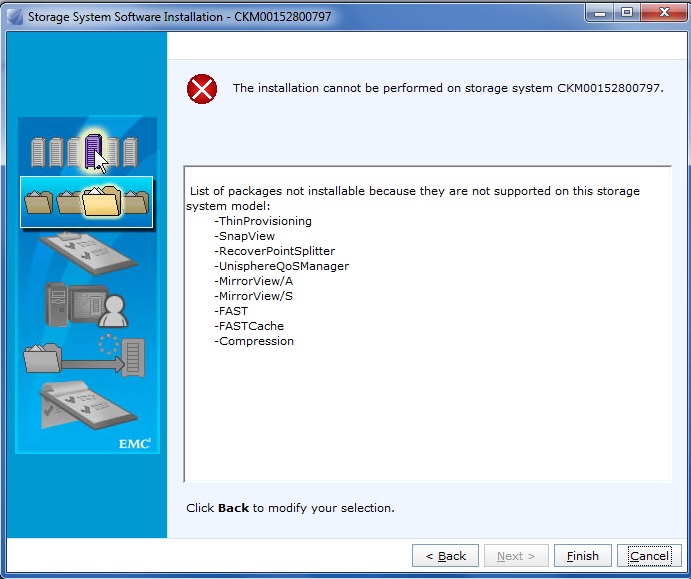Click the EMC logo

pos(135,443)
